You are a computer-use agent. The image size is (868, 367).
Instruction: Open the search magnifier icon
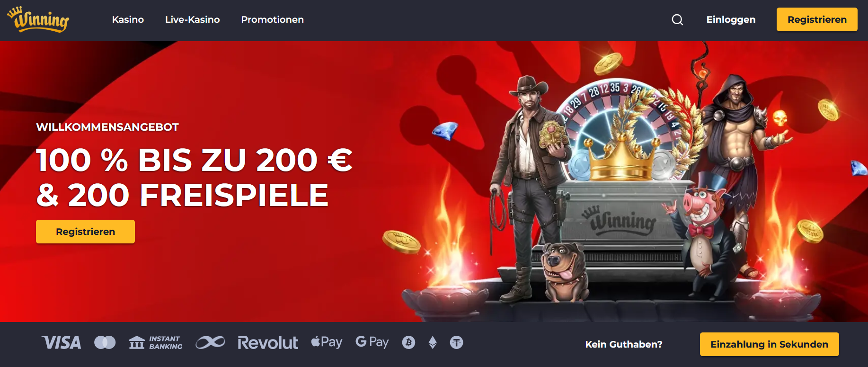[677, 19]
